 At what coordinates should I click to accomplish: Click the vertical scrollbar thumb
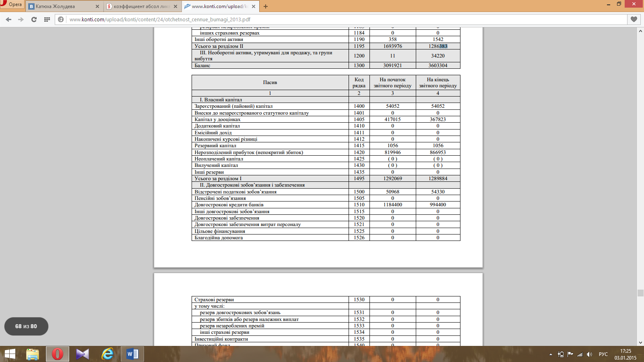tap(640, 293)
